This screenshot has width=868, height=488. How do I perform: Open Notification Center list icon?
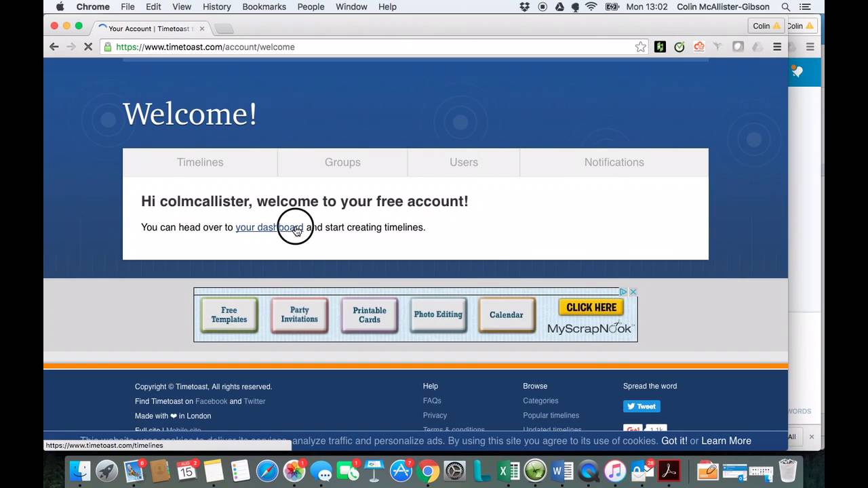coord(805,7)
